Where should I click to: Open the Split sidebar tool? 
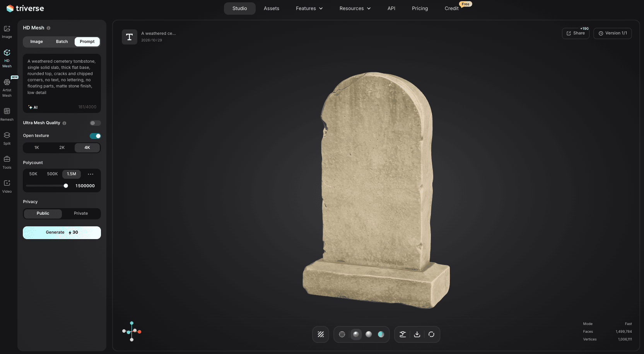pos(7,138)
